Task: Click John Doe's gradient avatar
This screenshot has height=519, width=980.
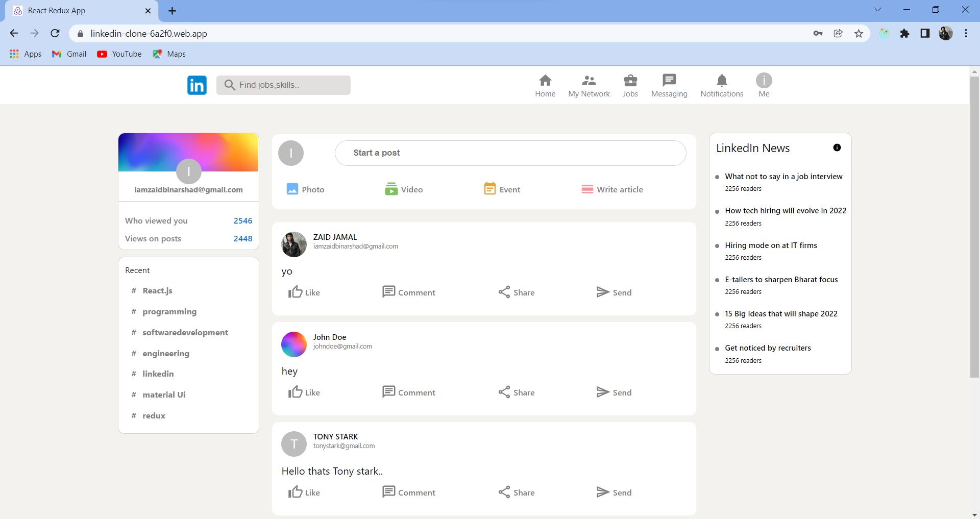Action: pyautogui.click(x=294, y=344)
